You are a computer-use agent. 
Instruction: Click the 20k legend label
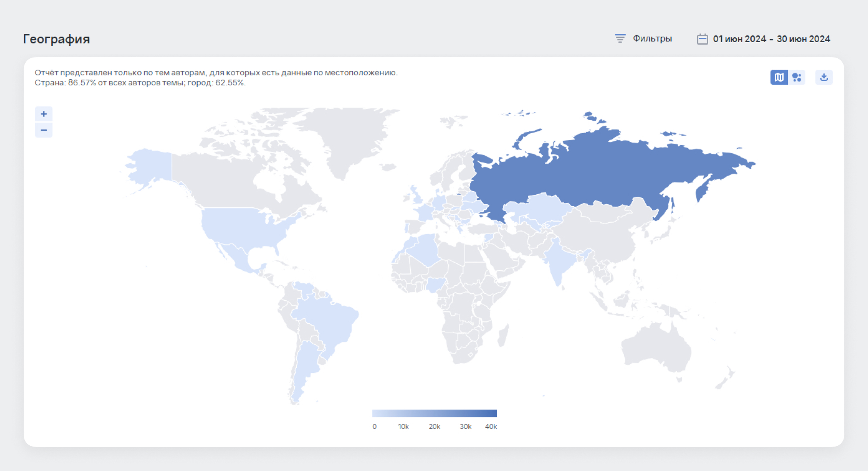point(434,426)
